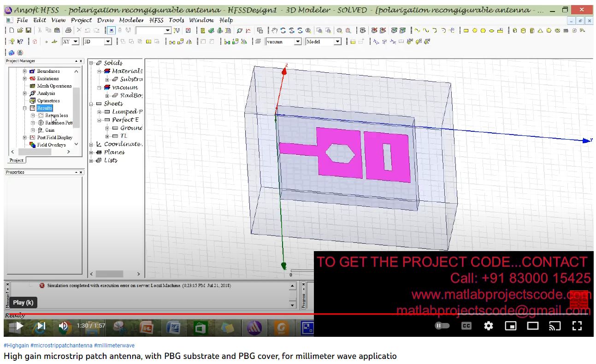Viewport: 596px width, 364px height.
Task: Toggle theater mode button
Action: coord(533,326)
